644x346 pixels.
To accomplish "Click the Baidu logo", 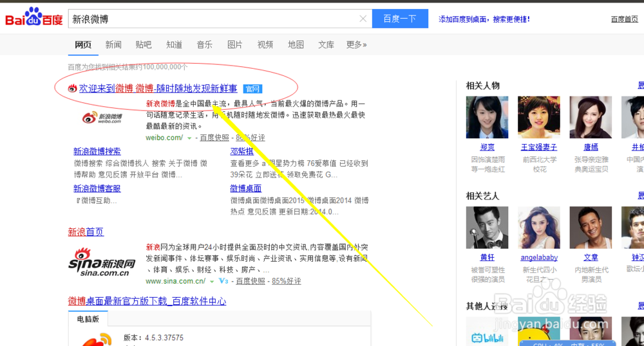I will click(33, 17).
